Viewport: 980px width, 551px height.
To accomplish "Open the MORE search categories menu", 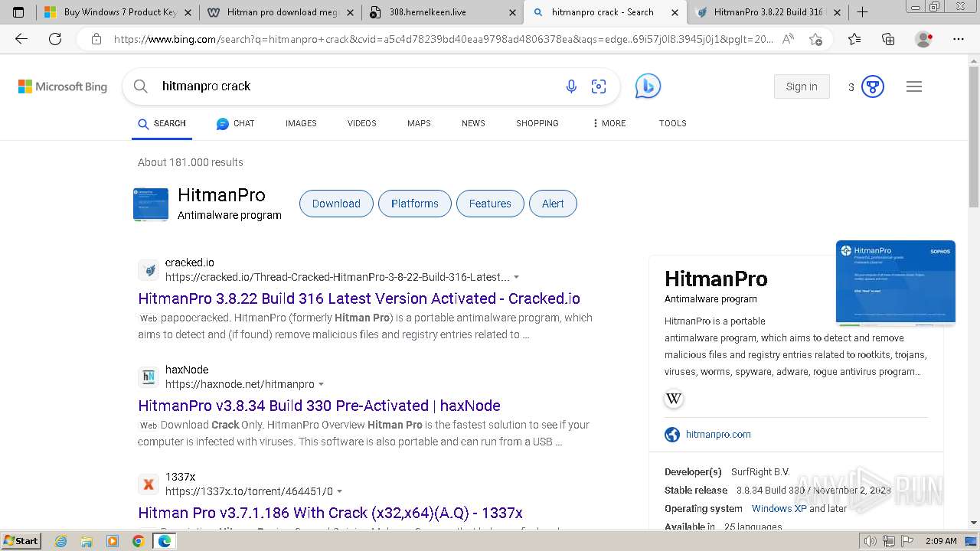I will coord(609,123).
